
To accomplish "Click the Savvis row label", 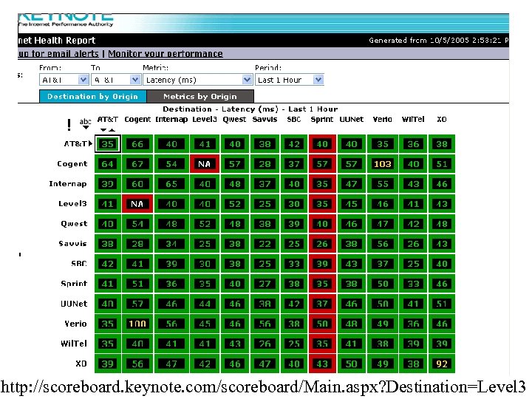I will click(x=73, y=244).
